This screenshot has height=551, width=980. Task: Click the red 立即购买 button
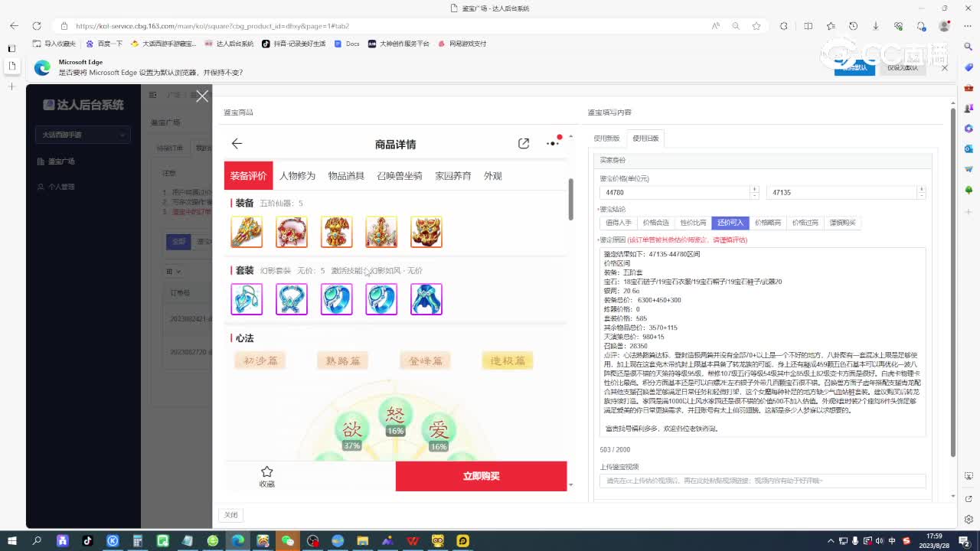pyautogui.click(x=481, y=476)
